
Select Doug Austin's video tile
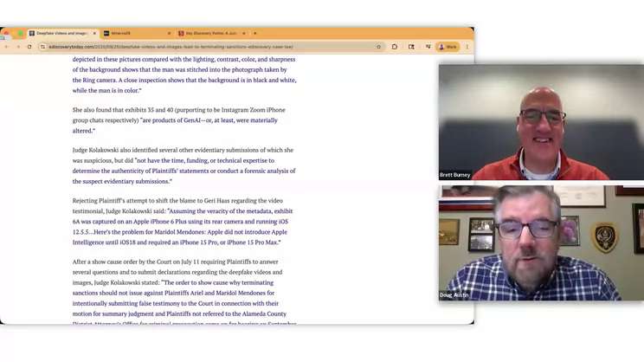pos(541,242)
